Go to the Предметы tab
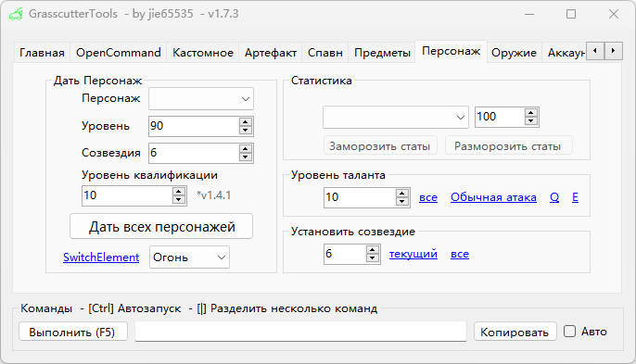 (382, 53)
